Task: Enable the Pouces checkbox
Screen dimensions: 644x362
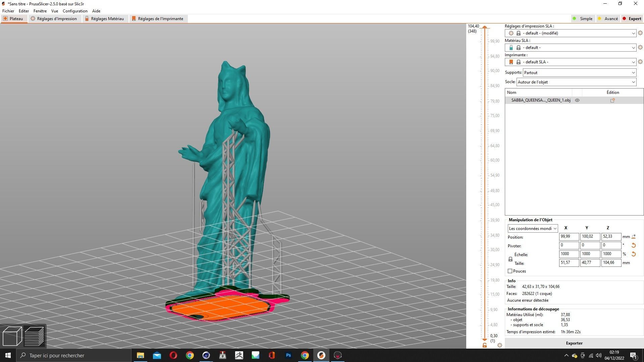Action: [x=510, y=271]
